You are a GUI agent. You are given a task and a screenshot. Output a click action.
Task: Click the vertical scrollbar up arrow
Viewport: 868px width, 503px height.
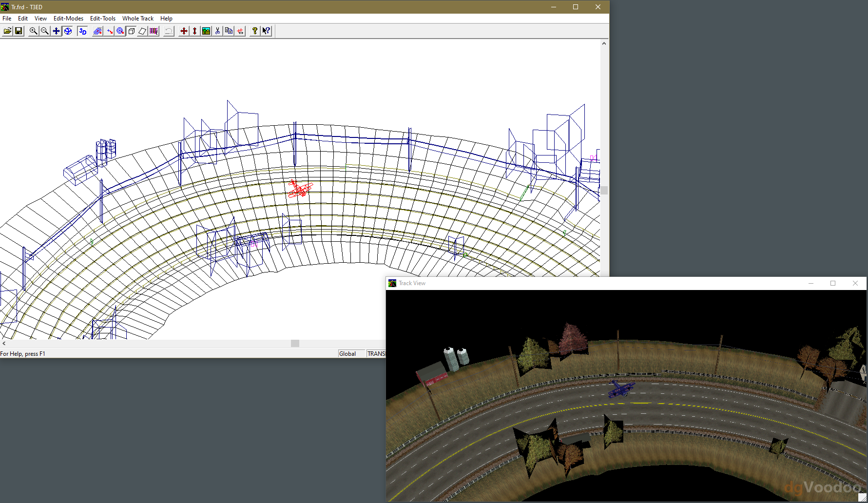[x=604, y=43]
